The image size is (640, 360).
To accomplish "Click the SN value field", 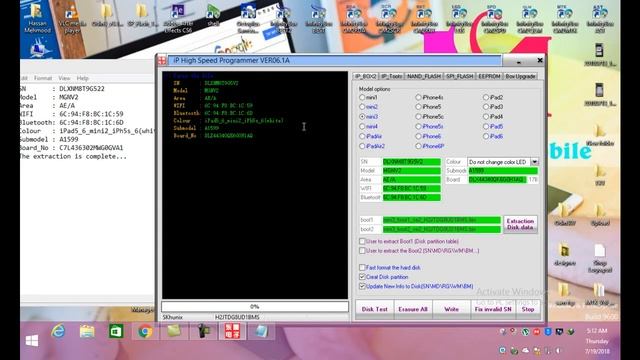I will click(411, 162).
